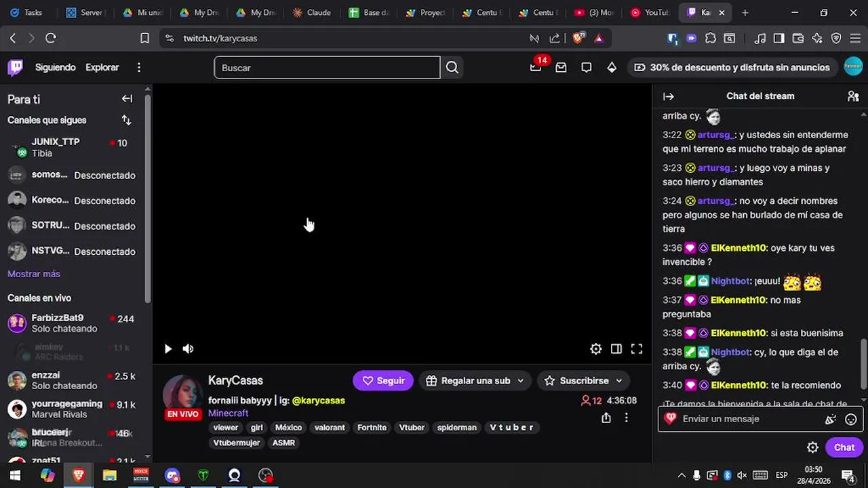
Task: Open yourragegaming channel
Action: (73, 409)
